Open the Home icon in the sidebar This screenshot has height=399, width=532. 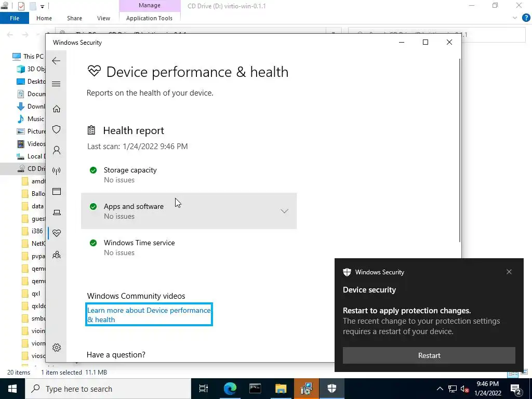(x=56, y=109)
